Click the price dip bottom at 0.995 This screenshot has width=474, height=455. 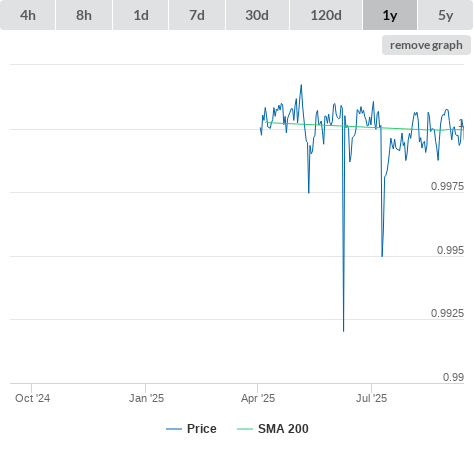point(382,256)
